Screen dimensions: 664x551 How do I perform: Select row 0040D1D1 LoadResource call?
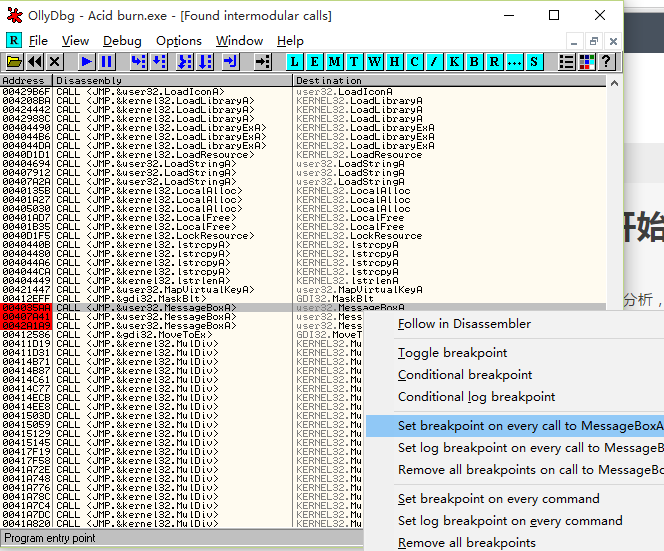coord(303,155)
